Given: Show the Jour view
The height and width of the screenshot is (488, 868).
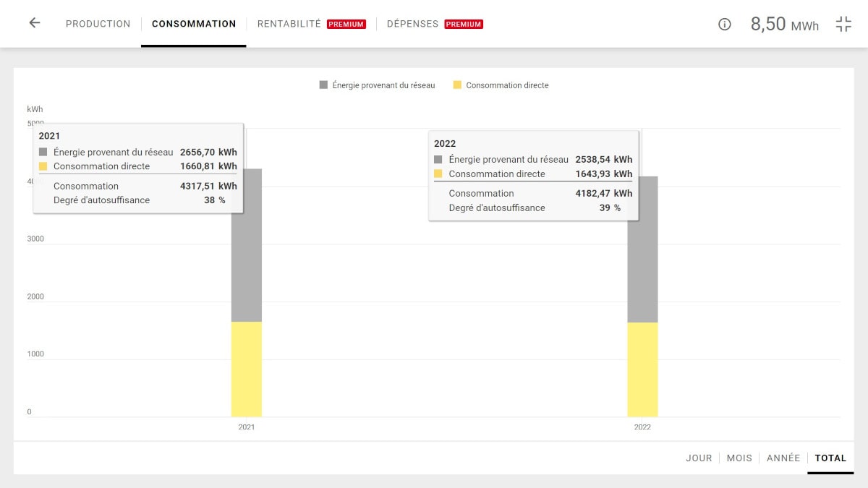Looking at the screenshot, I should tap(699, 458).
